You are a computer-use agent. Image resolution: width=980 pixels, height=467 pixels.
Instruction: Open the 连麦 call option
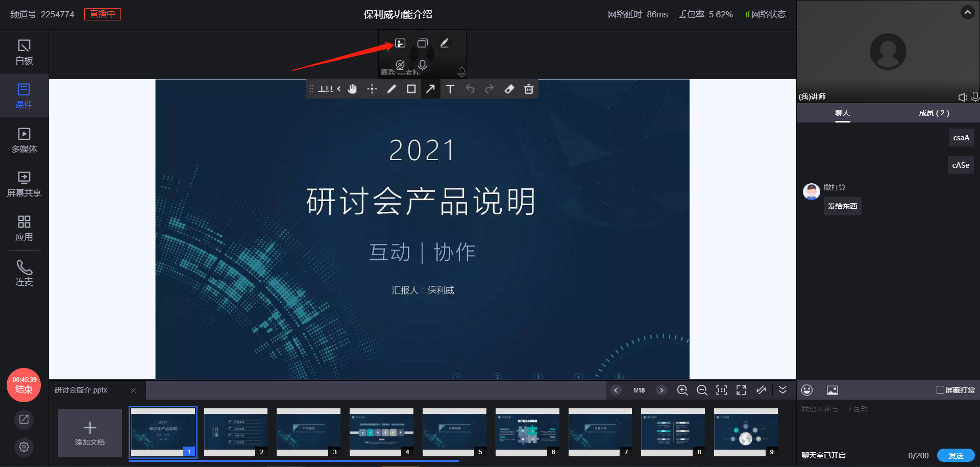[24, 273]
